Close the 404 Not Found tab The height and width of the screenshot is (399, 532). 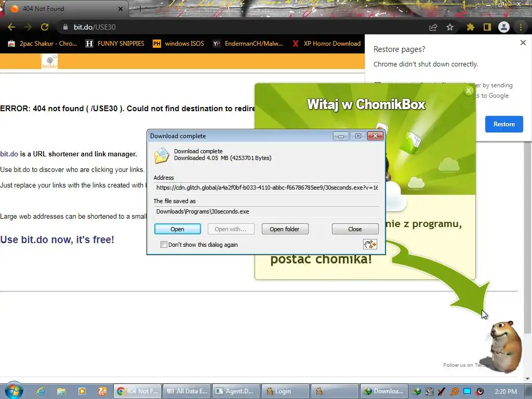coord(121,9)
